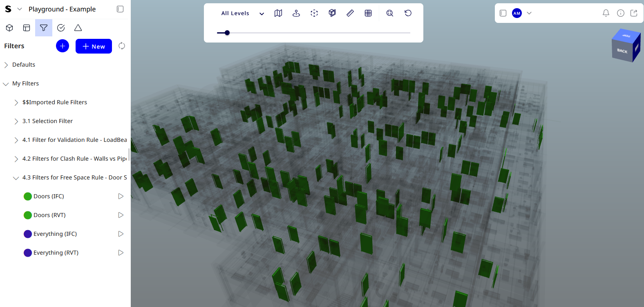The image size is (644, 307).
Task: Click the purple swatch beside Everything (IFC)
Action: point(28,234)
